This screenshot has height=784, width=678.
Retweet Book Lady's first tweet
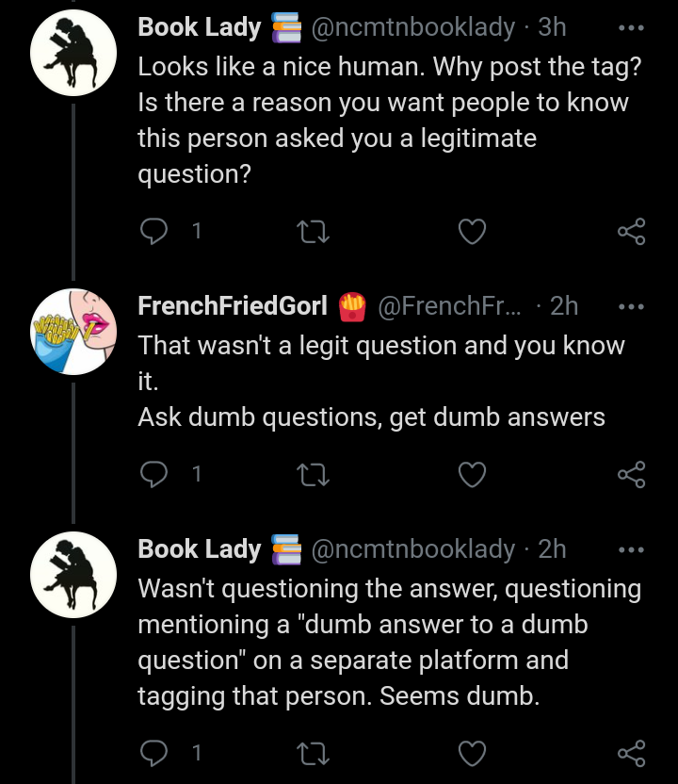click(x=313, y=232)
